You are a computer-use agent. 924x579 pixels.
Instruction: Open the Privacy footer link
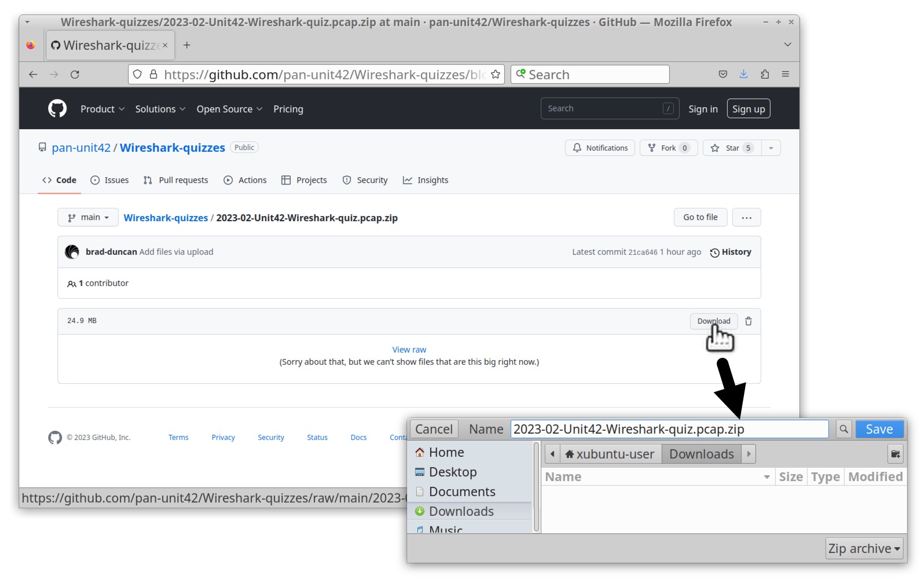point(223,437)
